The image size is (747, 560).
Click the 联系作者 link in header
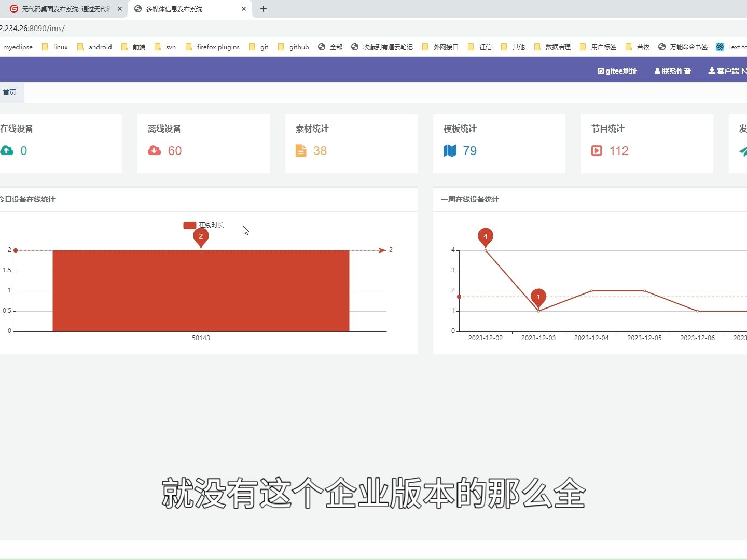pos(673,71)
